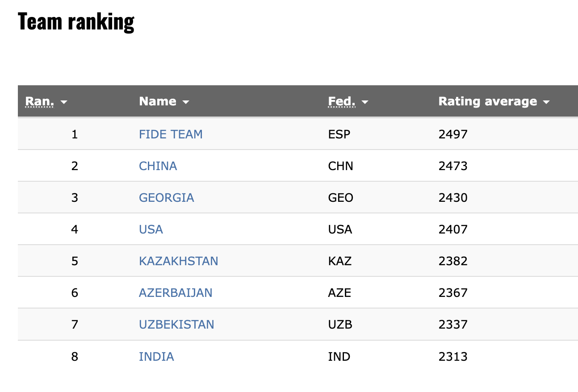Open the FIDE TEAM link
Viewport: 578px width, 392px height.
171,134
